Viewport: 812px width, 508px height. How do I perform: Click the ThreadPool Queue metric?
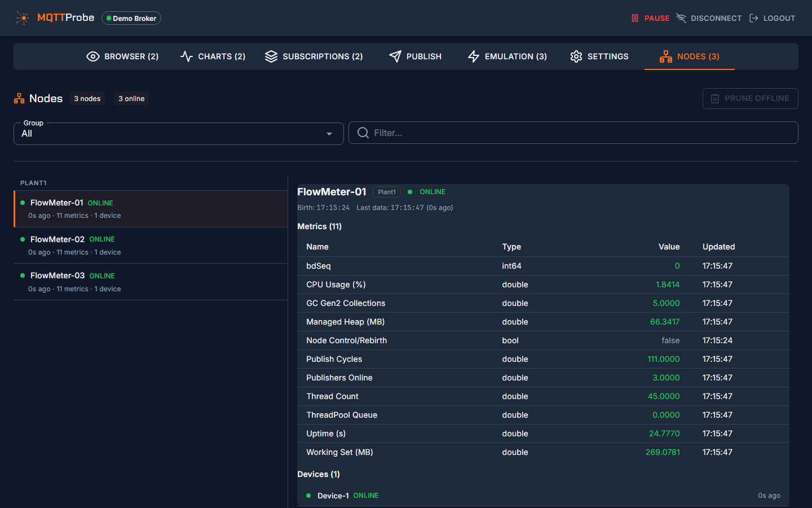(342, 415)
